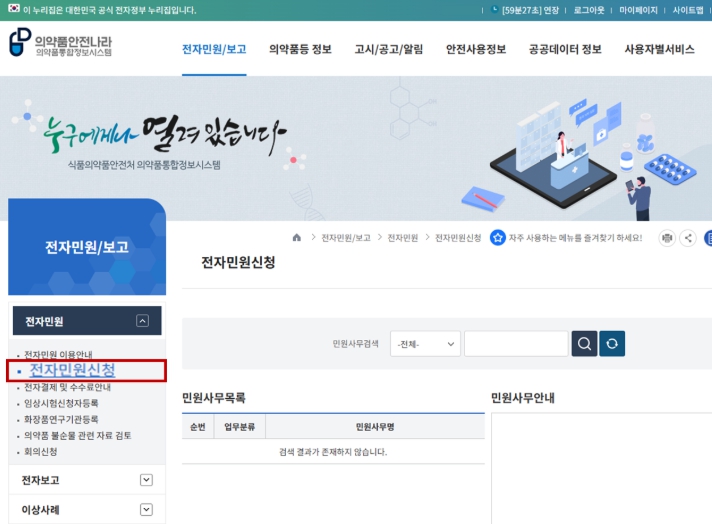
Task: Click the refresh reset button
Action: click(612, 344)
